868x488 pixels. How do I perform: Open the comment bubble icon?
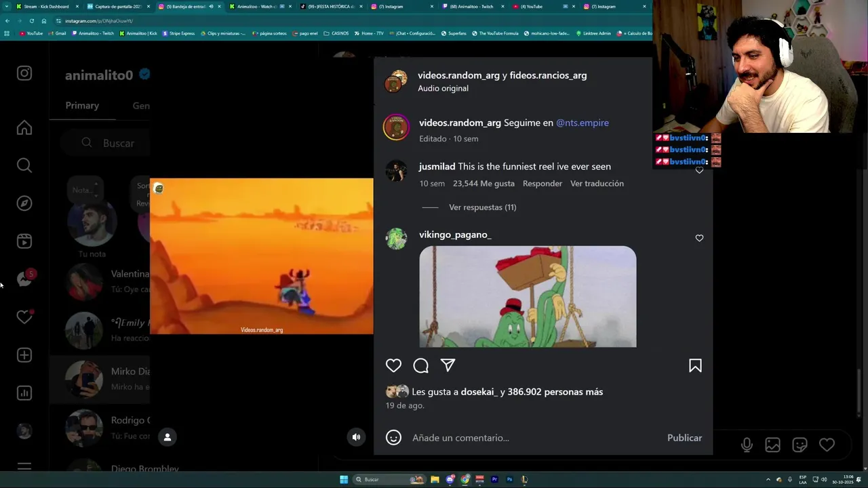click(x=420, y=365)
